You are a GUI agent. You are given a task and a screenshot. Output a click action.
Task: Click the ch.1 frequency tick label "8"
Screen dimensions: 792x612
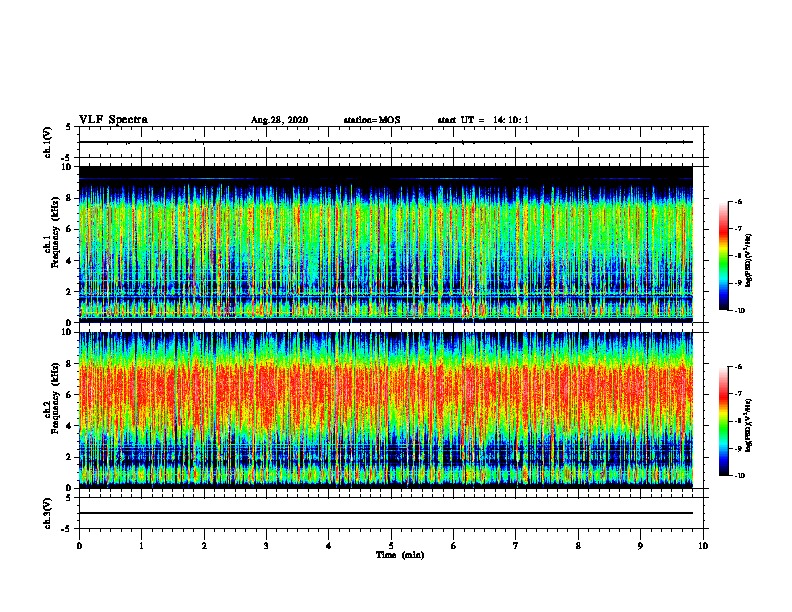69,198
